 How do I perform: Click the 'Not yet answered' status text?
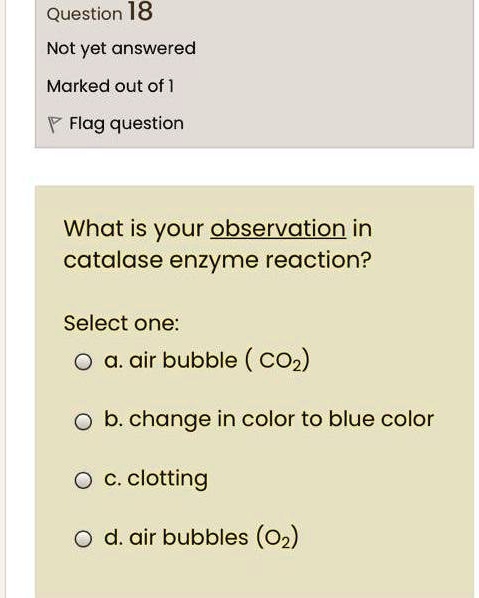pyautogui.click(x=121, y=49)
